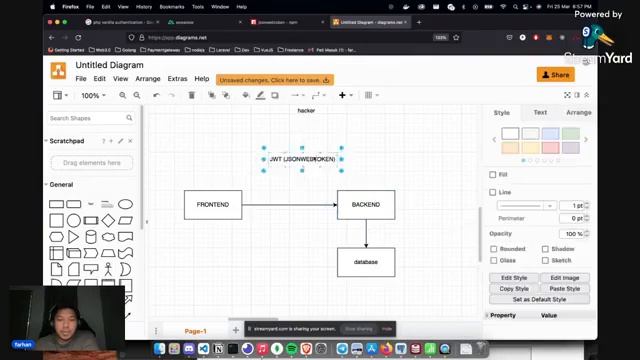Open the view panels layout dropdown
Image resolution: width=640 pixels, height=360 pixels.
coord(60,95)
